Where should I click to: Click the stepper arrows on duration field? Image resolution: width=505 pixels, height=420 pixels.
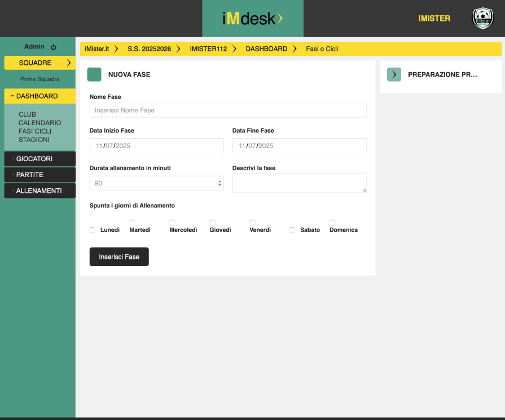(x=219, y=183)
